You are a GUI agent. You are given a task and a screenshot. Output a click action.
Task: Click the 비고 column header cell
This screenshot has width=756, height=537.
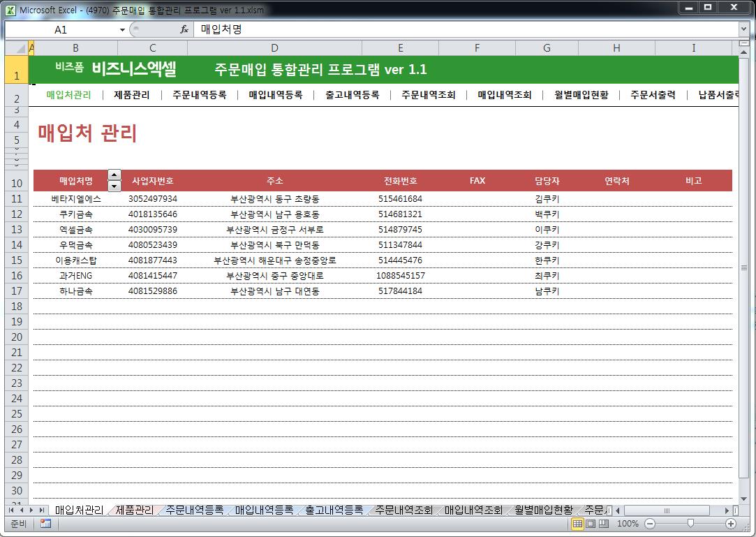[x=693, y=181]
